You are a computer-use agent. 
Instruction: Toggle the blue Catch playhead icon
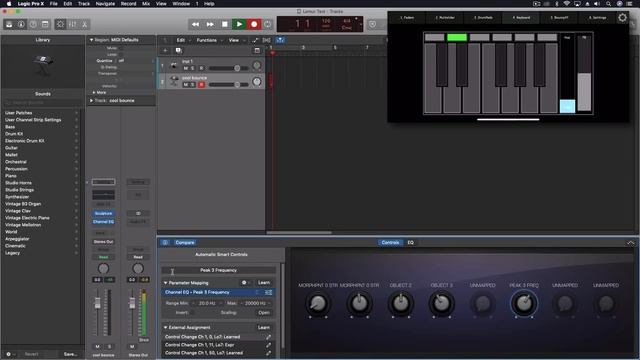[280, 40]
